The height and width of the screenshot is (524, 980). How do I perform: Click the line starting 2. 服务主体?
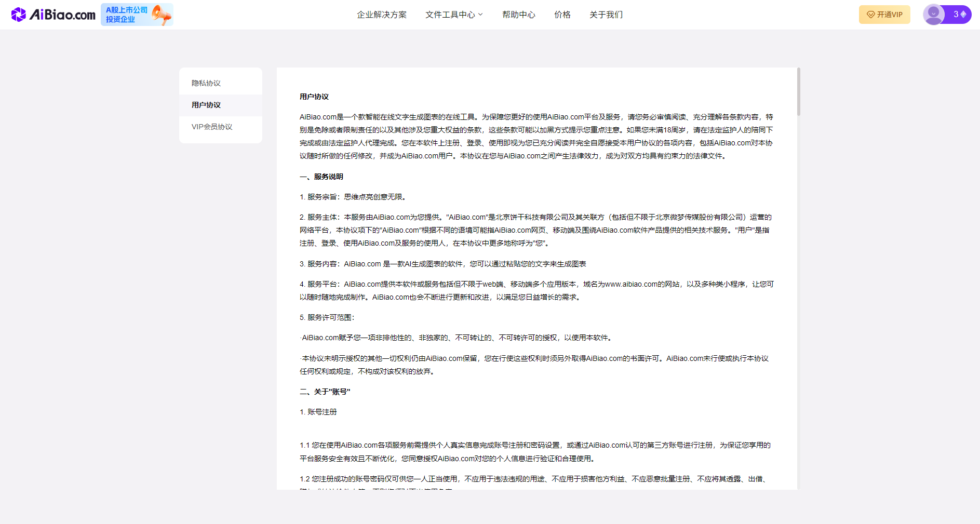pyautogui.click(x=536, y=230)
